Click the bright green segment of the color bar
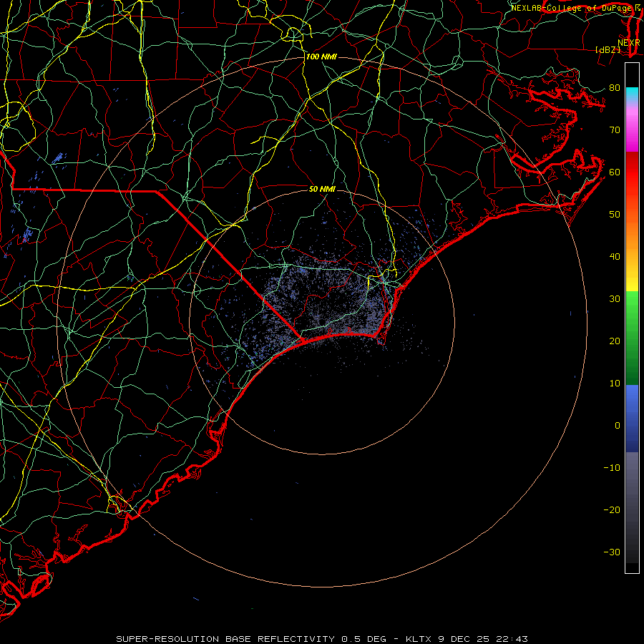The image size is (644, 644). pyautogui.click(x=632, y=306)
